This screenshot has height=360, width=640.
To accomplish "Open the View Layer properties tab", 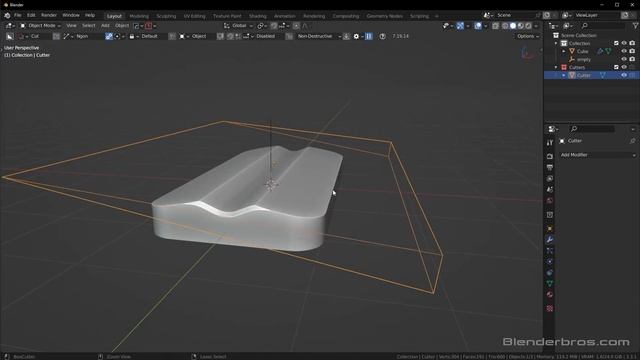I will pos(550,178).
